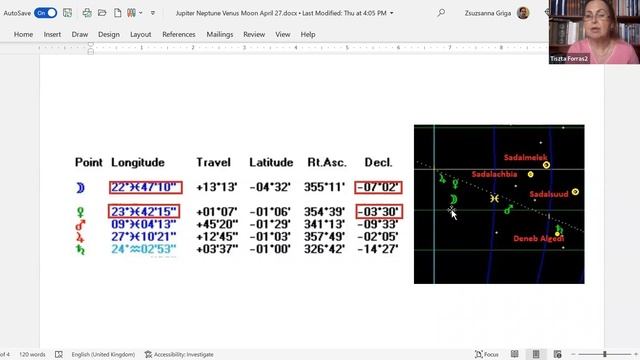Open the Layout tab

click(140, 35)
